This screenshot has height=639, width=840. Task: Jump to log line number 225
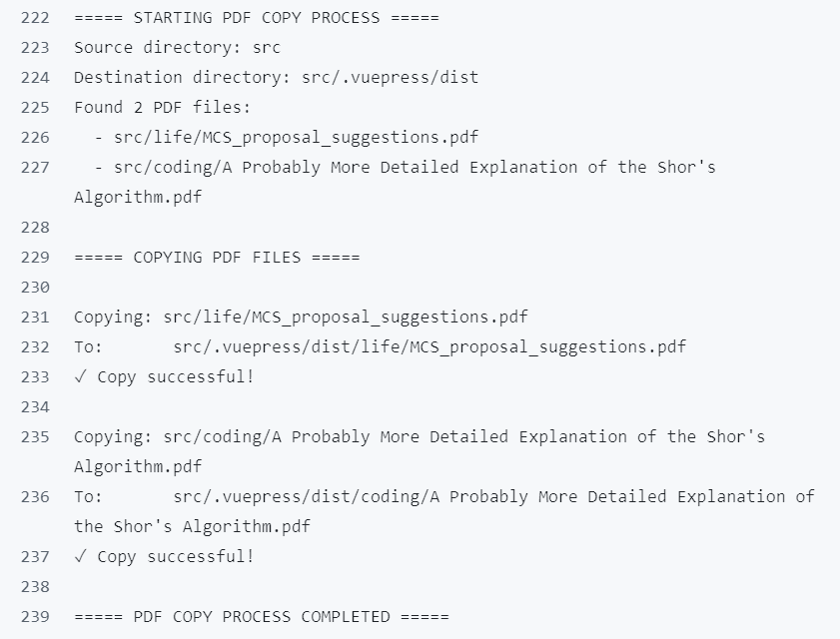35,108
